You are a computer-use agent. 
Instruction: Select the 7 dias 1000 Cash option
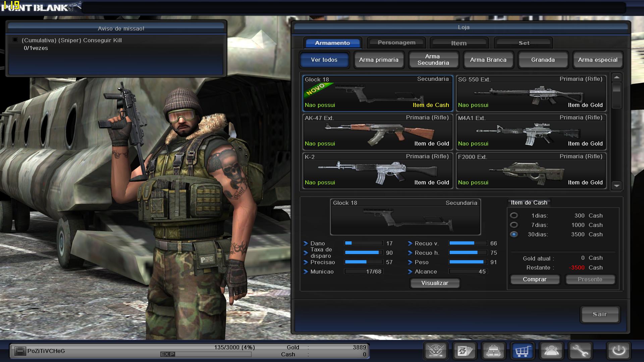(514, 225)
